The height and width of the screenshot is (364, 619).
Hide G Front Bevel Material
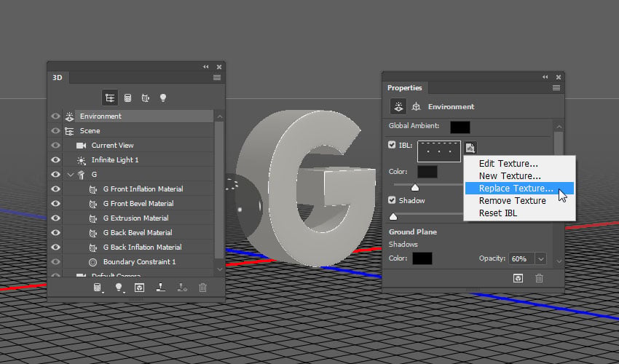point(55,204)
